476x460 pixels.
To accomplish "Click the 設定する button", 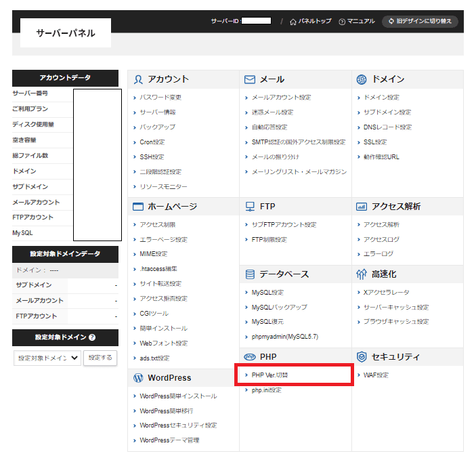I will (x=100, y=358).
